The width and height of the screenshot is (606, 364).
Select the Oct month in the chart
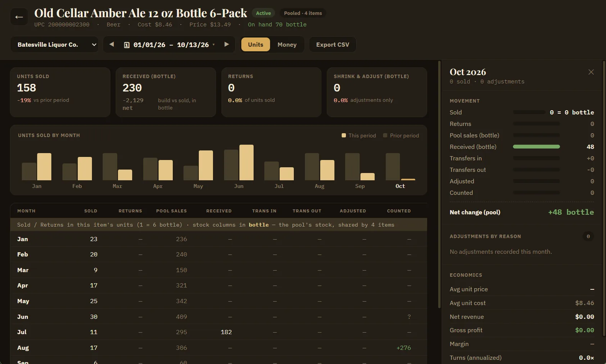click(x=400, y=167)
